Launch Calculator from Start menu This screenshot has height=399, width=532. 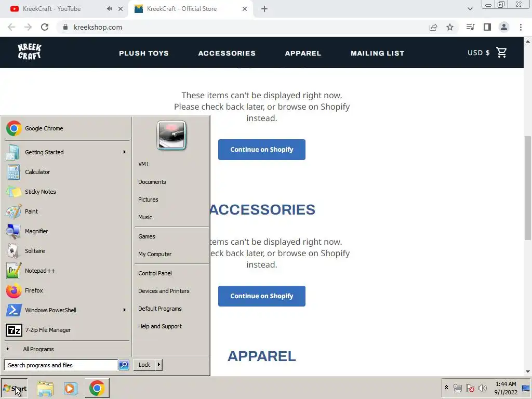66,172
